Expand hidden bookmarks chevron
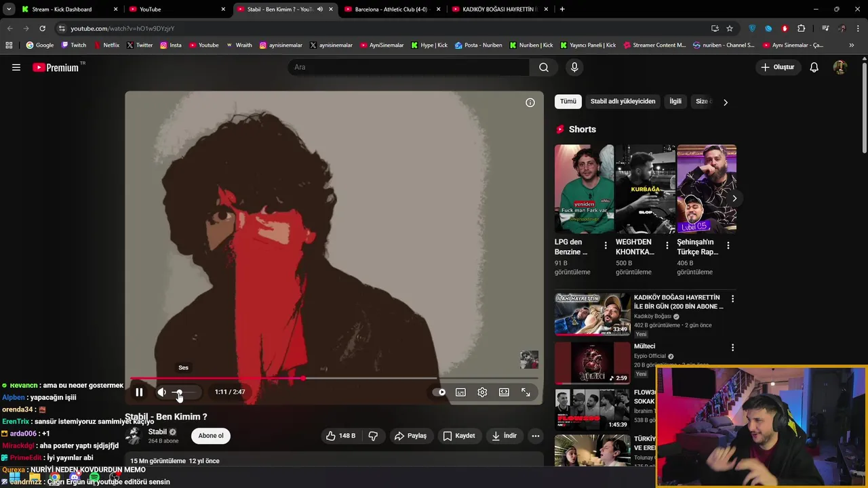 (x=851, y=45)
